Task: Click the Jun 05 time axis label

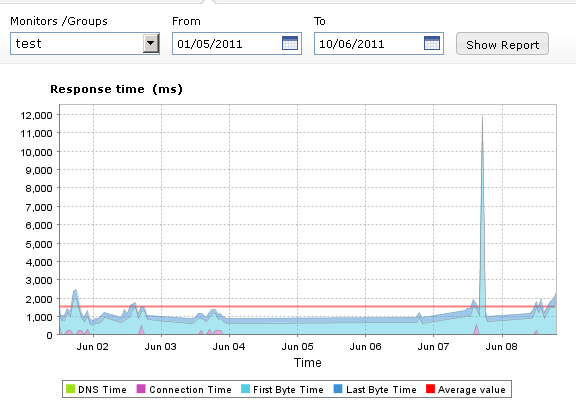Action: [297, 347]
